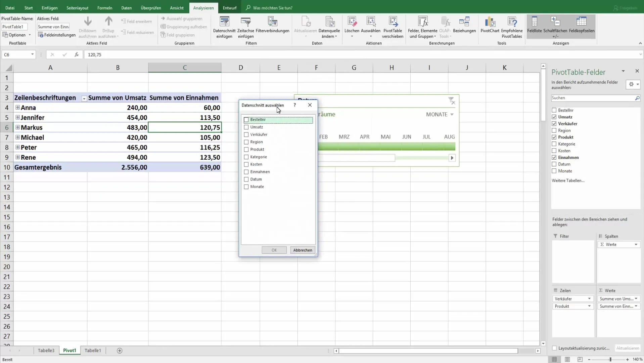Check Verkäufer in the slicer dialog
The height and width of the screenshot is (363, 644).
pyautogui.click(x=246, y=134)
